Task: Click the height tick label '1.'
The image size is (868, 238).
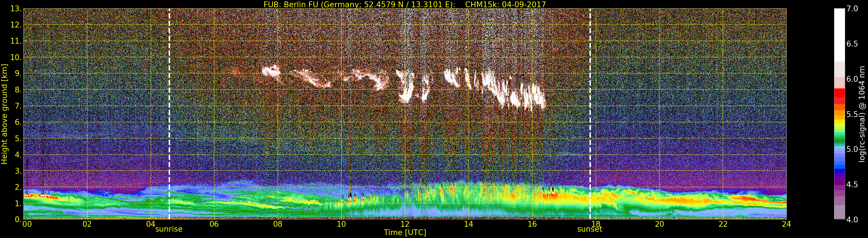Action: pos(18,203)
